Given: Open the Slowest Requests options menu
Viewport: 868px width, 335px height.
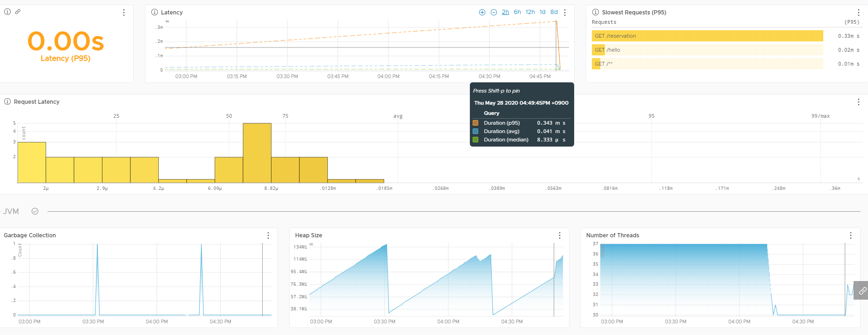Looking at the screenshot, I should coord(859,13).
